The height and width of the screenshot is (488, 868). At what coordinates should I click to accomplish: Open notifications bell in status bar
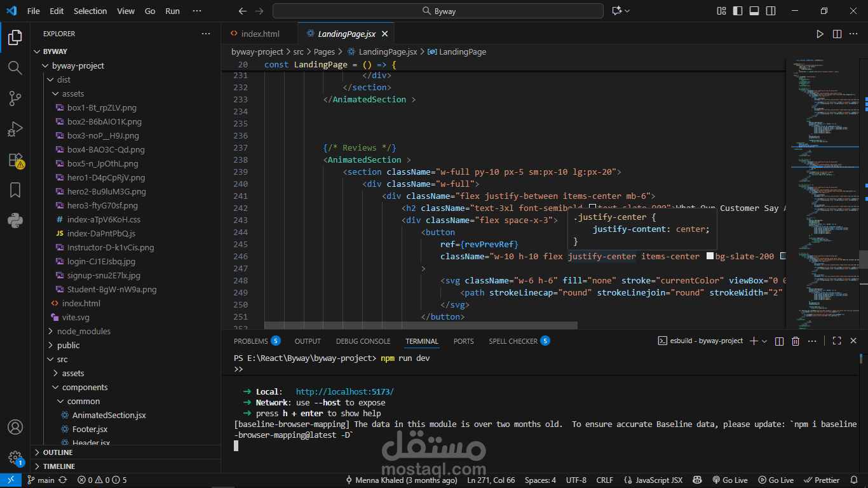[x=854, y=480]
